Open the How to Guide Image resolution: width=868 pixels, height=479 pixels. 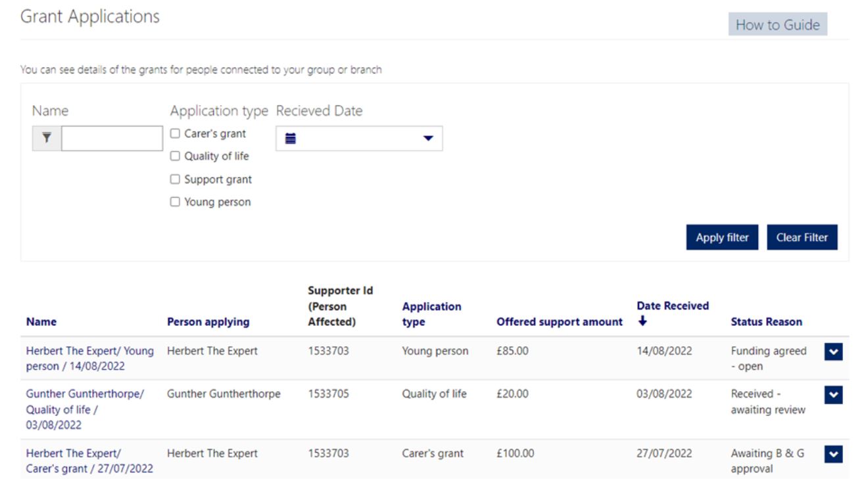[x=777, y=25]
